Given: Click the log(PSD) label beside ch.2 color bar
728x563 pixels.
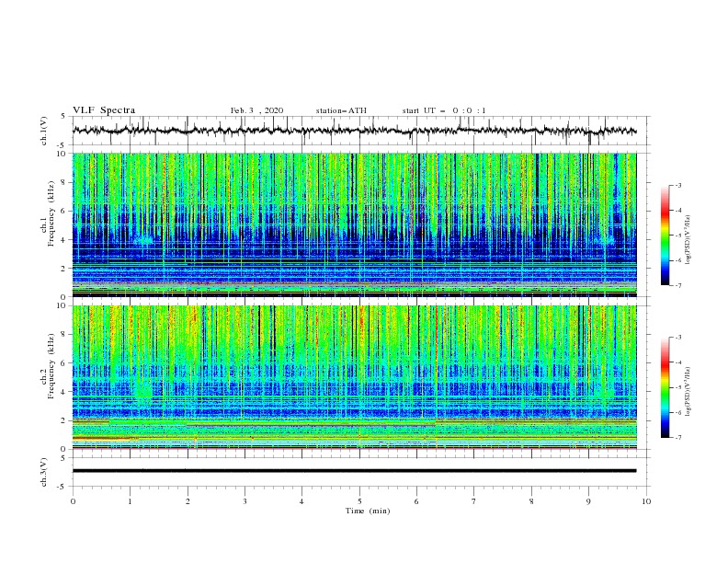Looking at the screenshot, I should (688, 391).
